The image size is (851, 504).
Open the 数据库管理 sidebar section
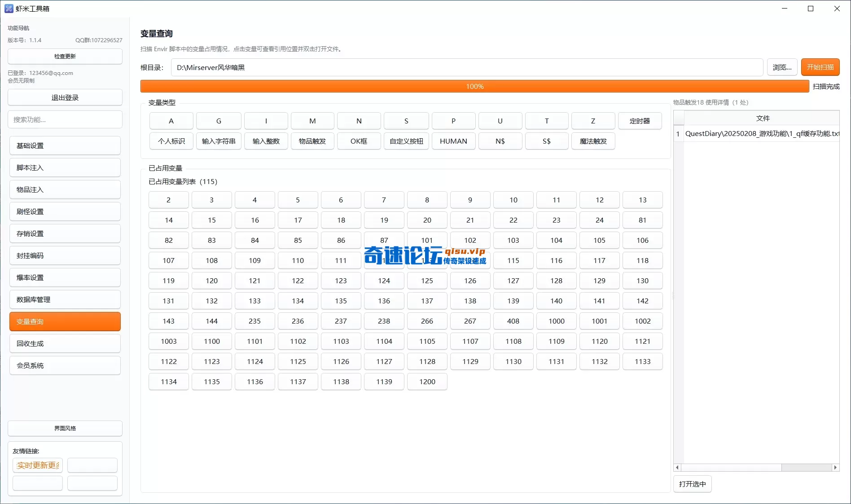coord(65,299)
